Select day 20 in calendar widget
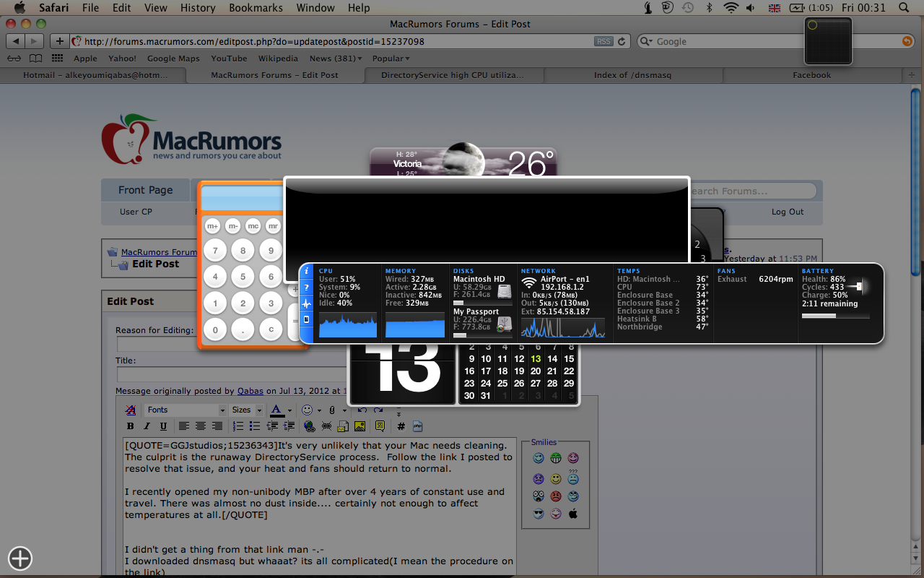The width and height of the screenshot is (924, 578). coord(536,371)
